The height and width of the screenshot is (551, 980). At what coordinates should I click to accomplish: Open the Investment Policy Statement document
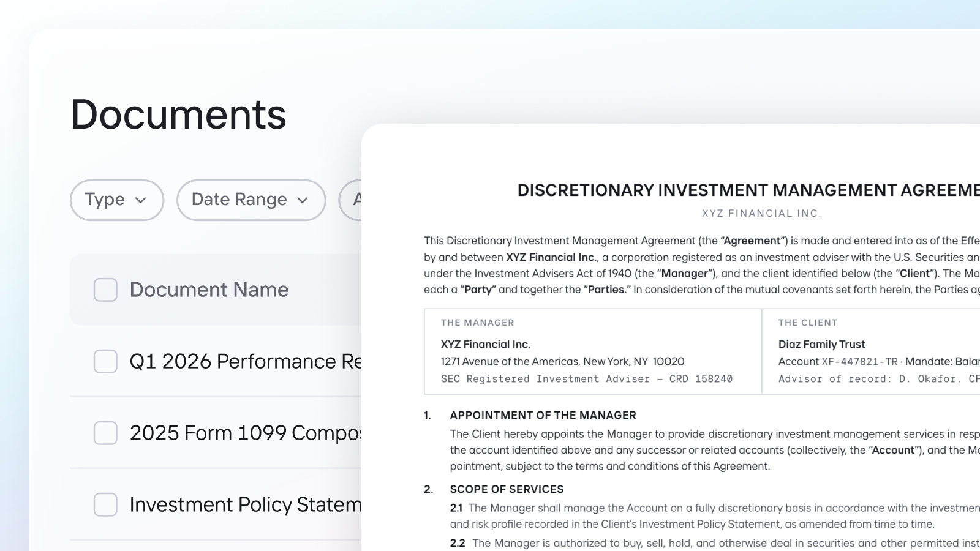tap(246, 504)
